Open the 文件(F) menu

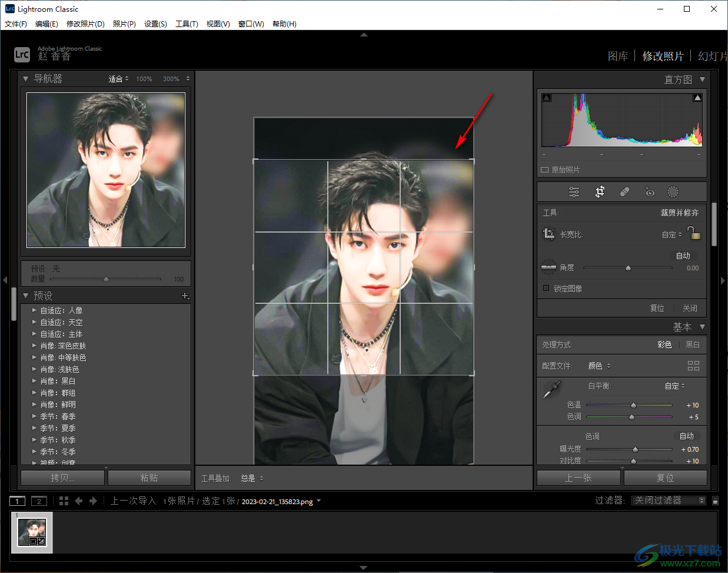(16, 24)
